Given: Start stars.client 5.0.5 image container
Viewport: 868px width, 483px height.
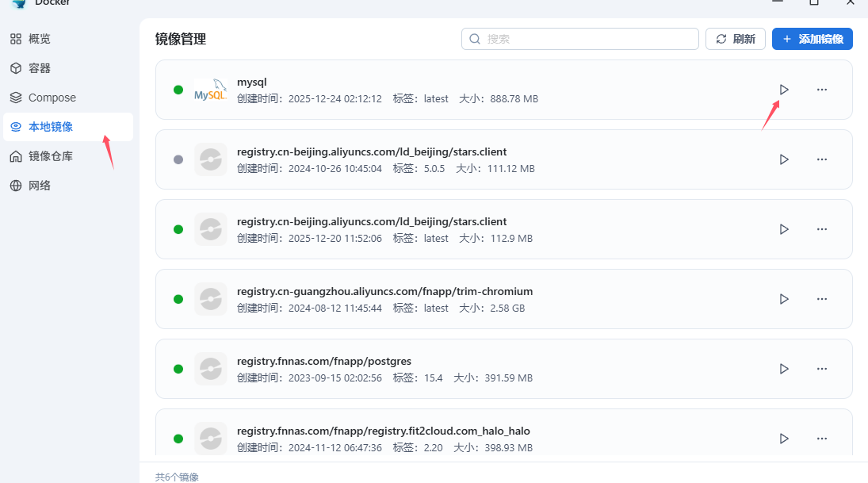Looking at the screenshot, I should coord(783,159).
